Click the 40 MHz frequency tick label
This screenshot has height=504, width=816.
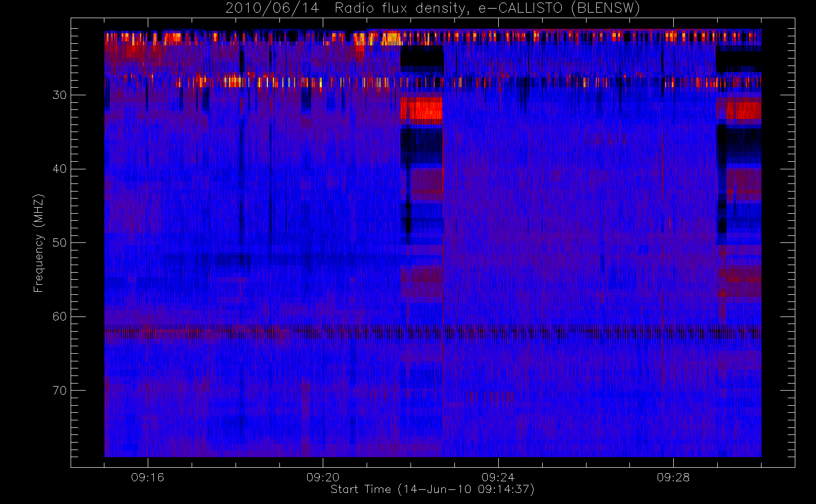60,169
